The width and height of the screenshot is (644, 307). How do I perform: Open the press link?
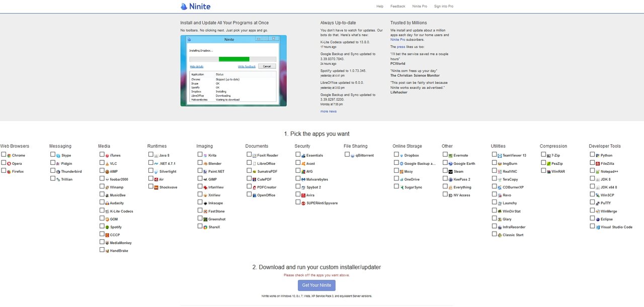[401, 47]
